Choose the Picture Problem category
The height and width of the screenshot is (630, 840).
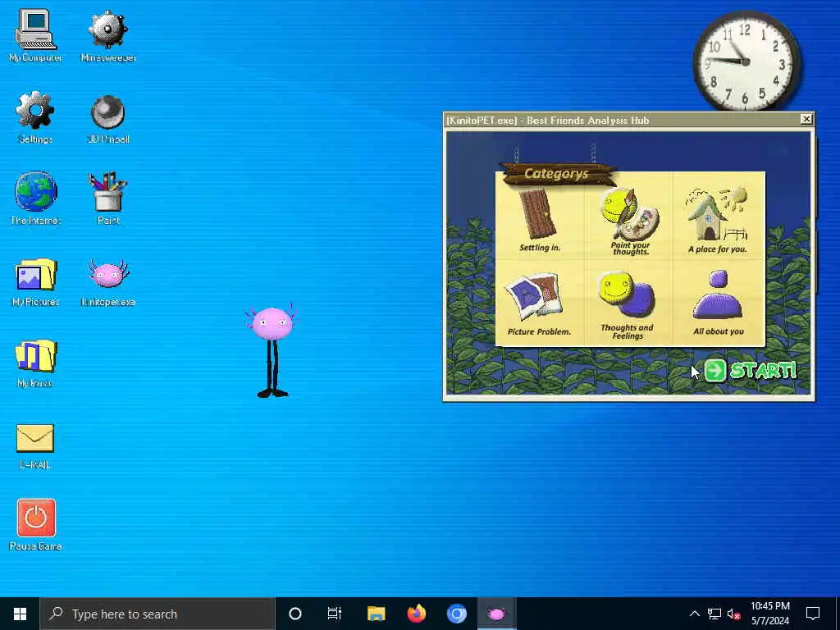538,305
